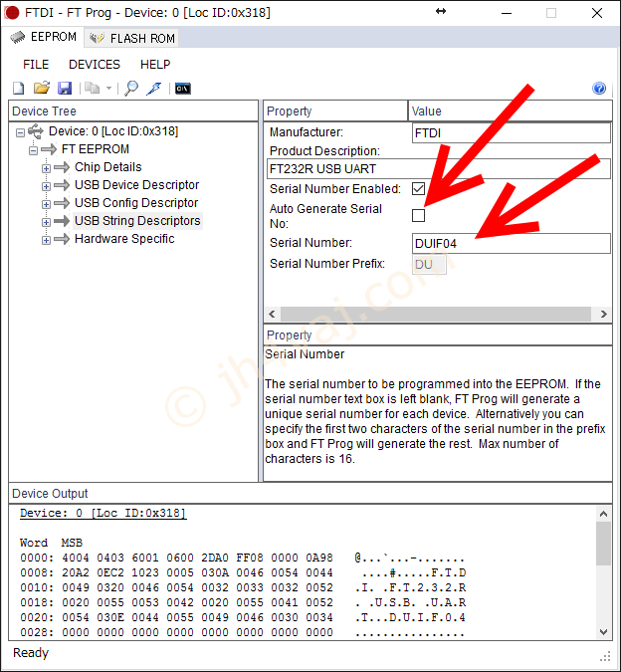621x672 pixels.
Task: Click the Device Output scroll down arrow
Action: [603, 632]
